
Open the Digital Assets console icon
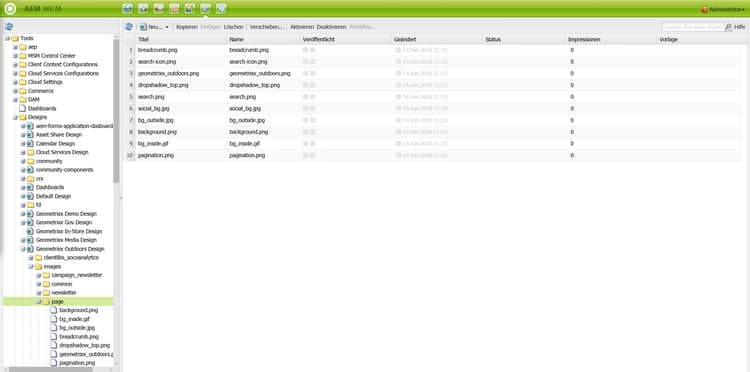click(143, 8)
